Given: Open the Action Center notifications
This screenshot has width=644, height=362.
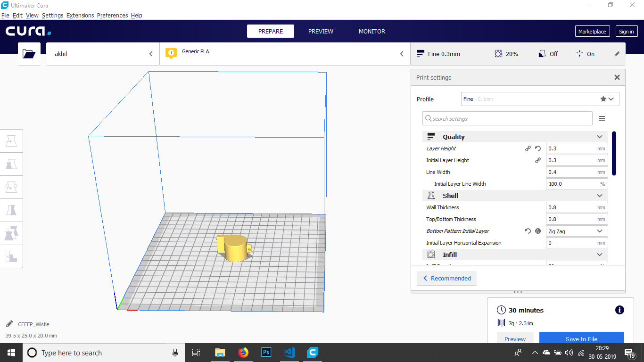Looking at the screenshot, I should pos(630,353).
